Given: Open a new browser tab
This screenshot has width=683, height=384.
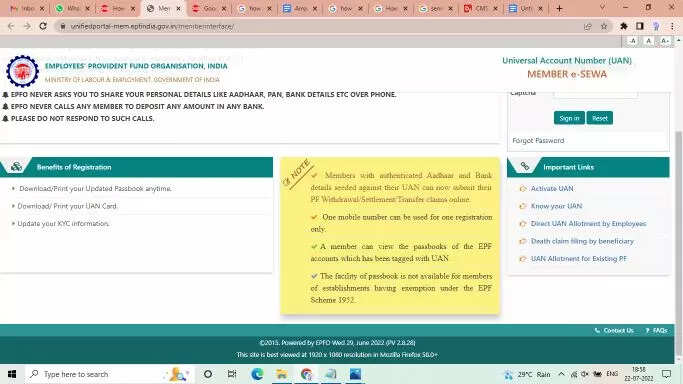Looking at the screenshot, I should point(559,8).
